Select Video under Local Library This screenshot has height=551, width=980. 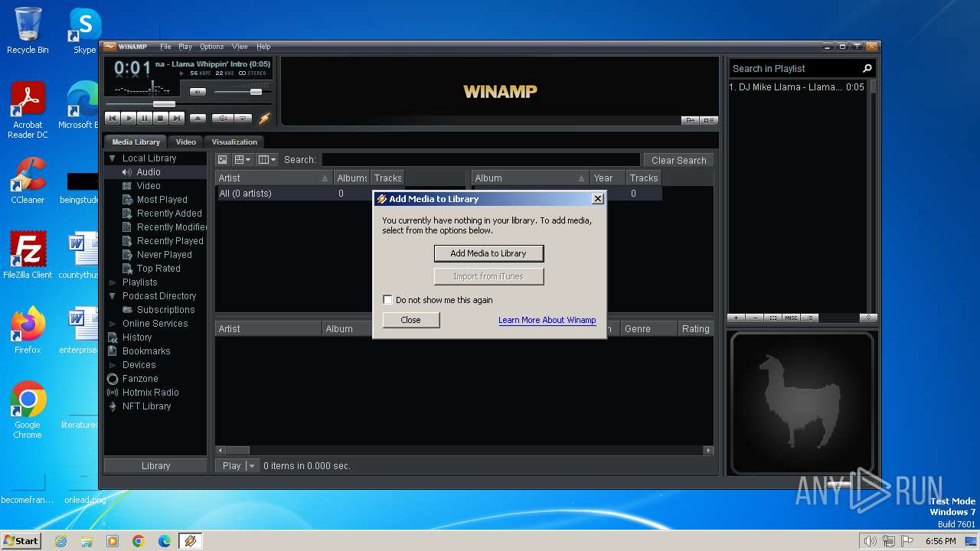(149, 186)
